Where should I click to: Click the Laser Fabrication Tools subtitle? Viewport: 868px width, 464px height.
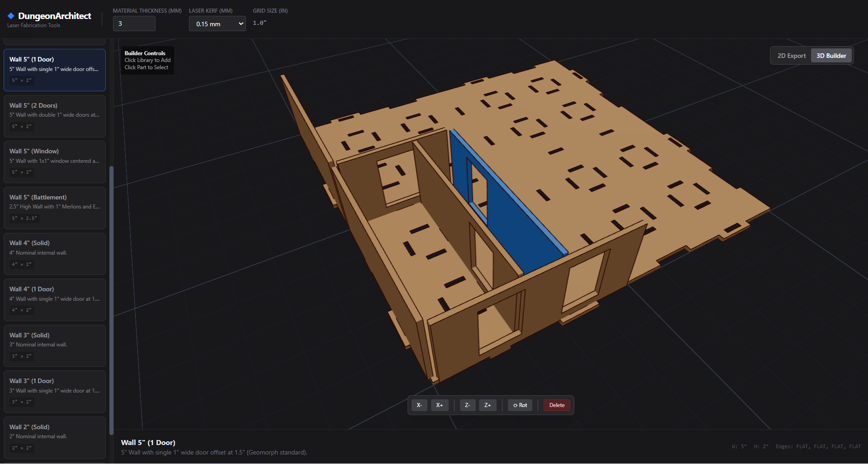click(33, 25)
